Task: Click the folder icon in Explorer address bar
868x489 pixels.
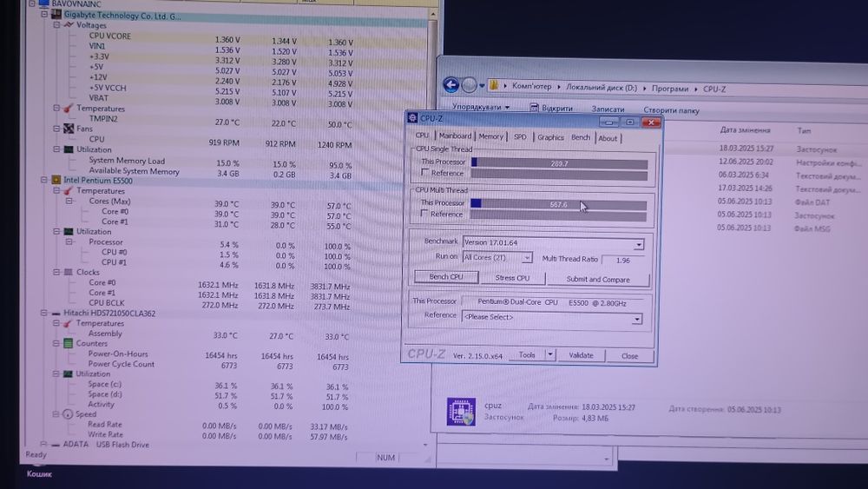Action: click(x=493, y=86)
